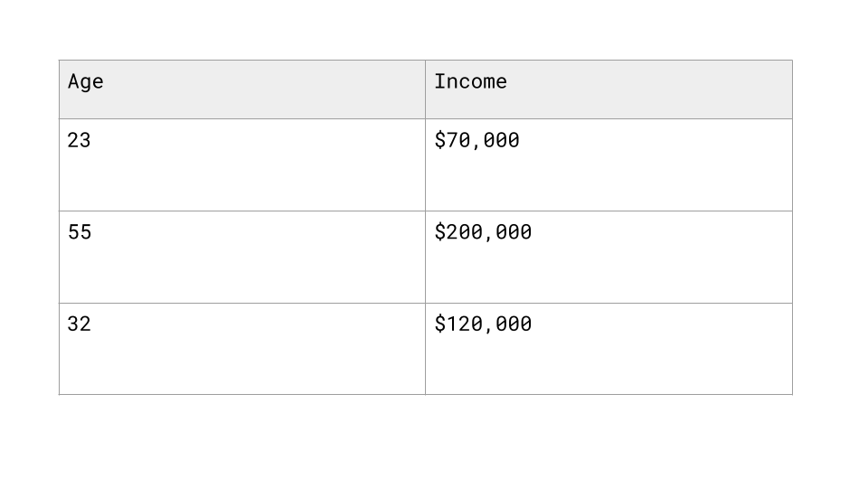Click on the $120,000 text
This screenshot has height=488, width=868.
click(x=483, y=324)
